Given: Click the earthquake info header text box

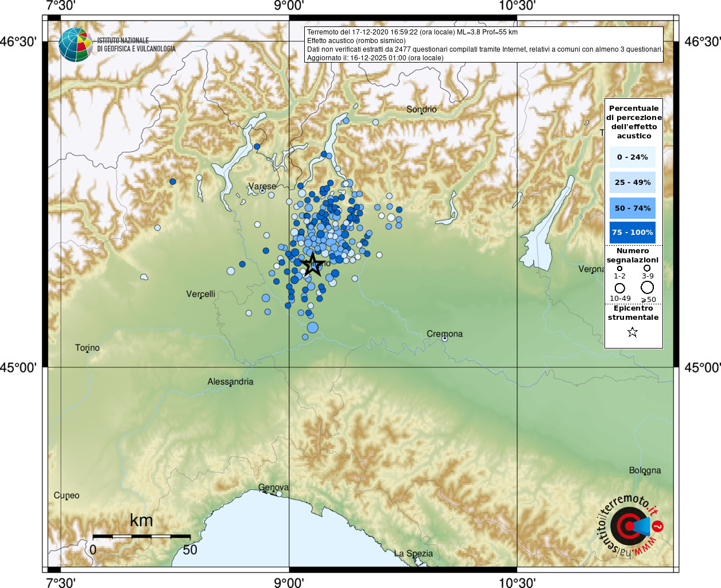Looking at the screenshot, I should point(484,45).
